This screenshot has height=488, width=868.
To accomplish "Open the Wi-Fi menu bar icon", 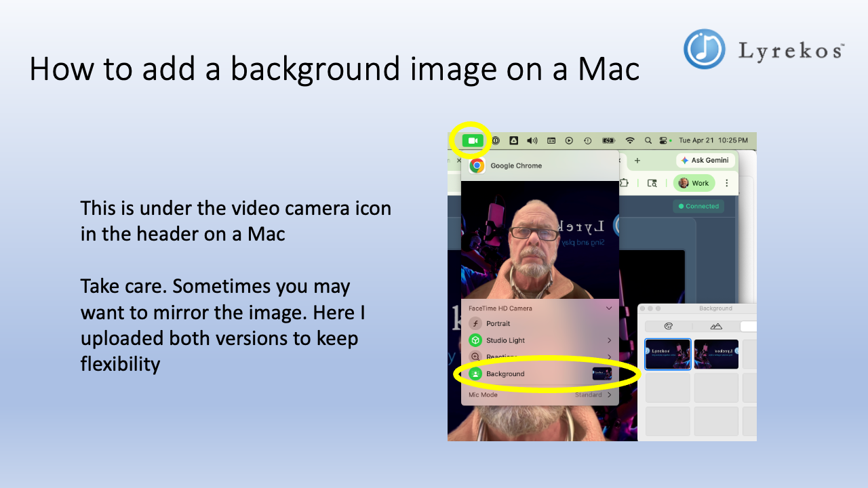I will pyautogui.click(x=630, y=140).
